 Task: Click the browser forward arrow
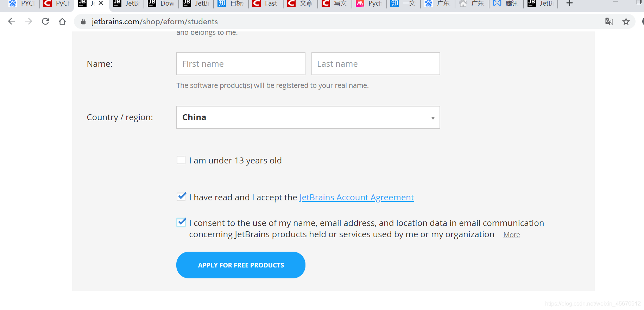(x=29, y=21)
